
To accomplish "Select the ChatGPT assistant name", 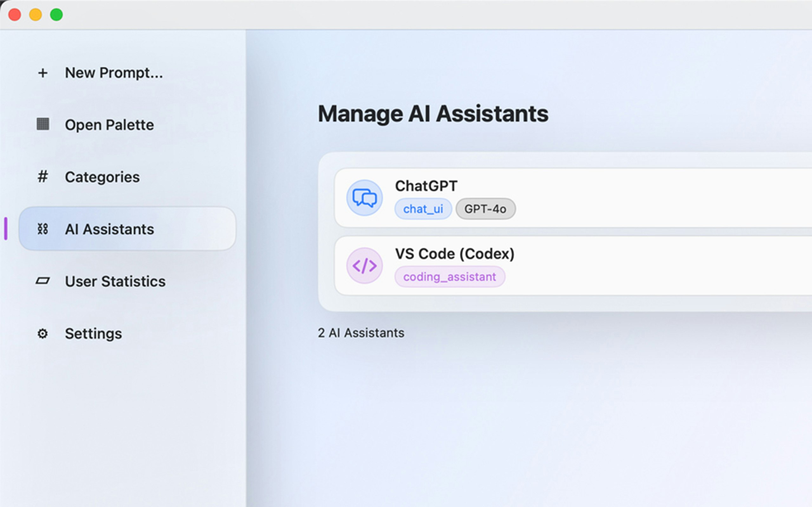I will tap(426, 186).
